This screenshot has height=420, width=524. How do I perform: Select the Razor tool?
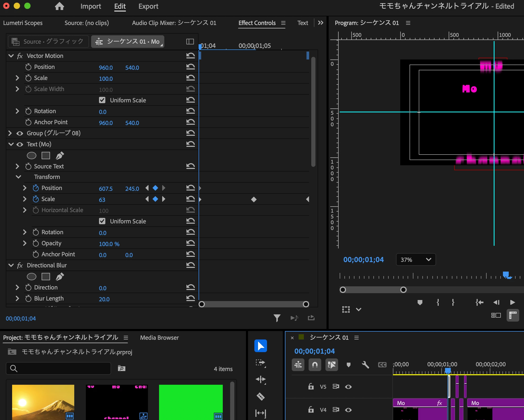point(260,396)
